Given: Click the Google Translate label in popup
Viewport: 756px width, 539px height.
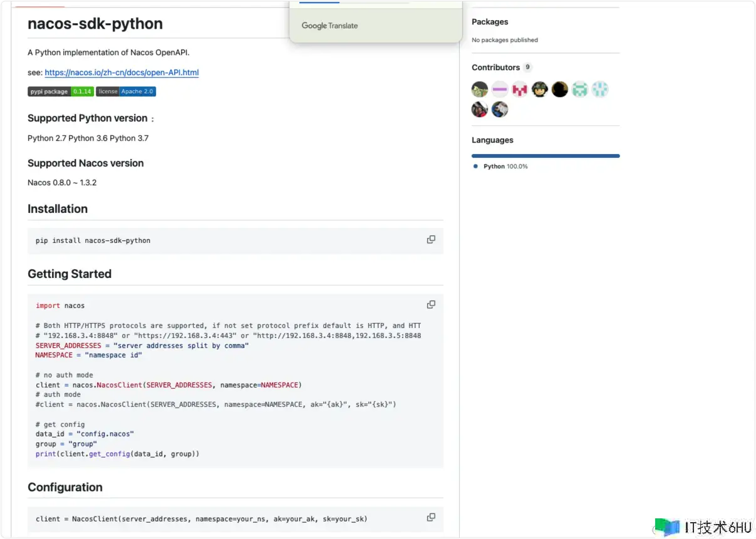Looking at the screenshot, I should 329,26.
